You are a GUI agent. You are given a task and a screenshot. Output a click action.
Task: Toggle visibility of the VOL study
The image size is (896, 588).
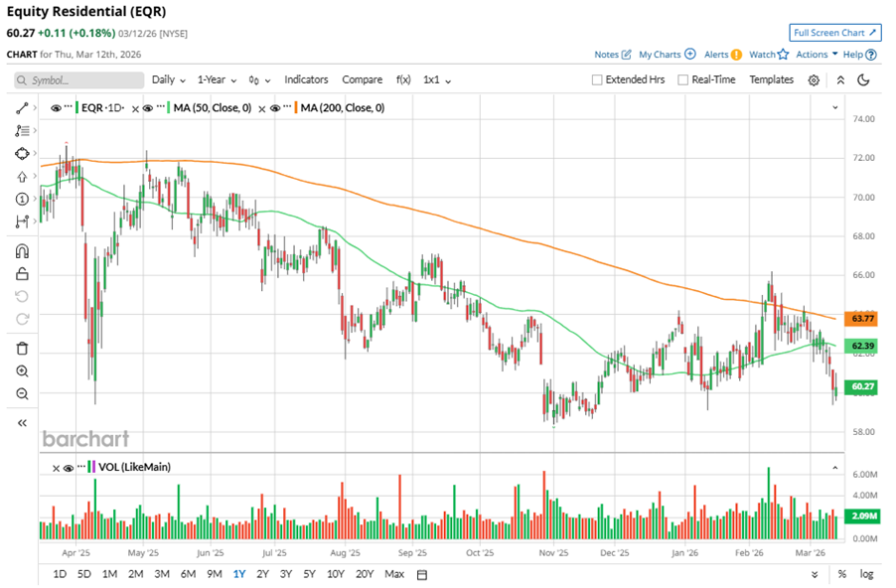[69, 468]
